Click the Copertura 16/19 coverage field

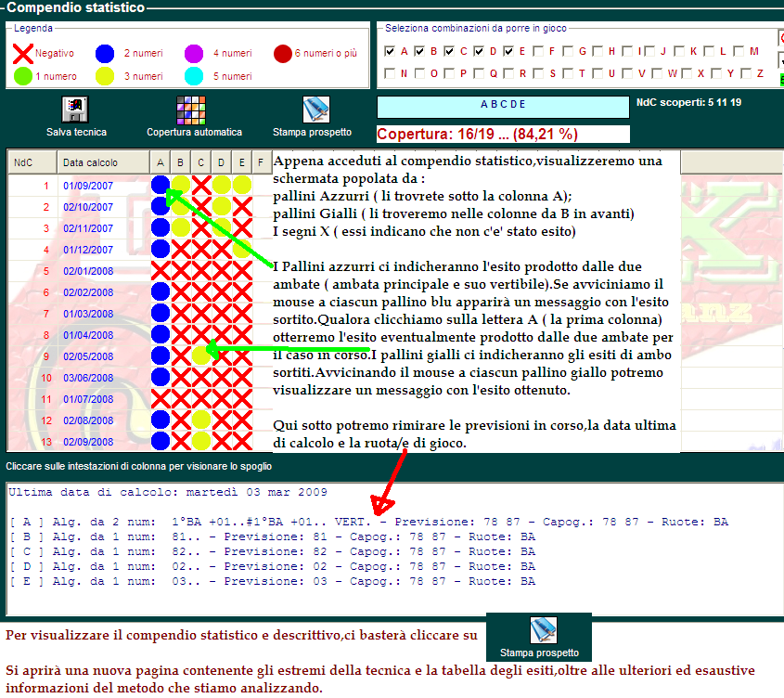[x=503, y=134]
